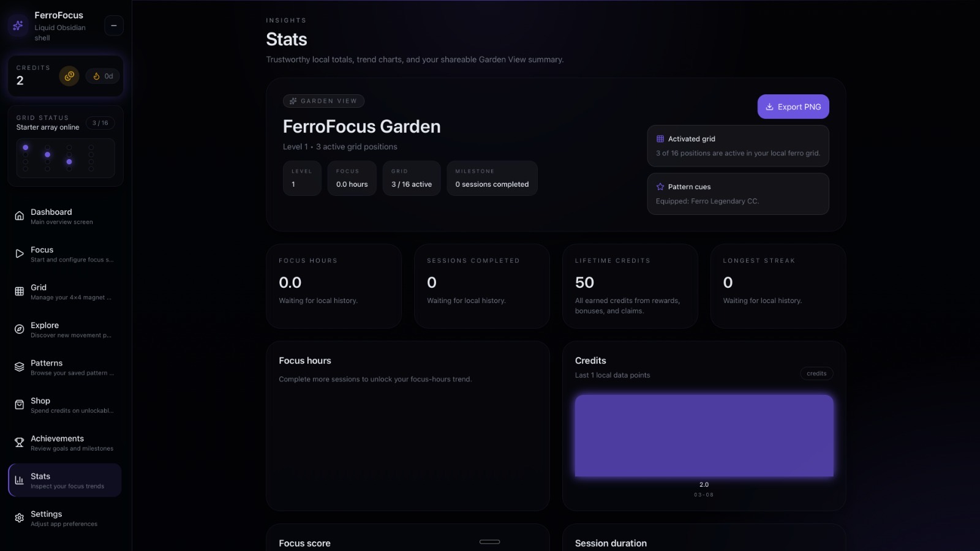Click the credits legend pill on chart
This screenshot has width=980, height=551.
click(816, 373)
